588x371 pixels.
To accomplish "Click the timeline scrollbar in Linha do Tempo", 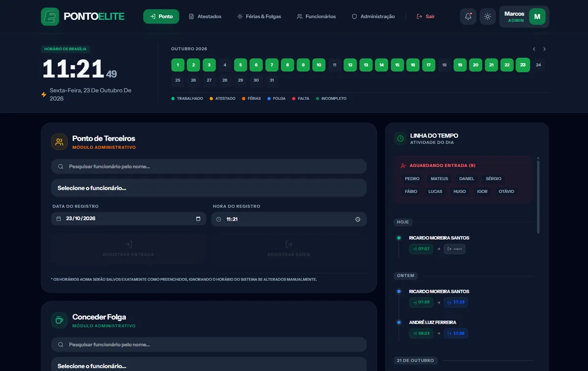I will (x=538, y=196).
